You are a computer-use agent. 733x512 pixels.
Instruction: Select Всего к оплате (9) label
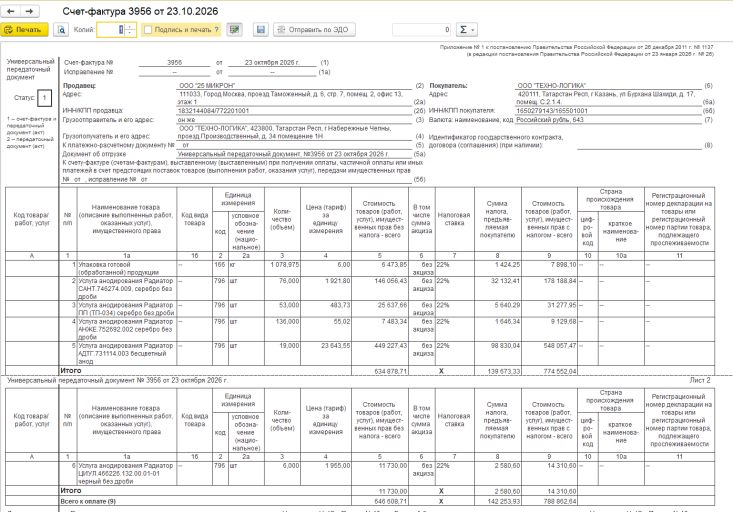tap(88, 501)
